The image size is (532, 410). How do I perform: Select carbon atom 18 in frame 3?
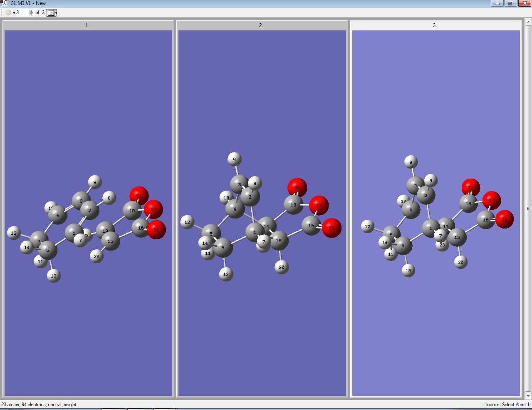tap(468, 203)
